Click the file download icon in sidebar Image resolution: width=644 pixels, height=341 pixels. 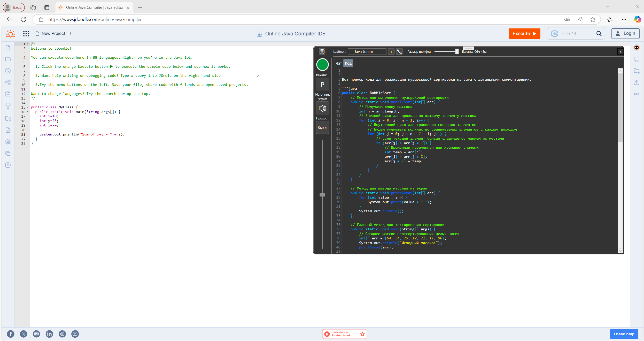(8, 130)
